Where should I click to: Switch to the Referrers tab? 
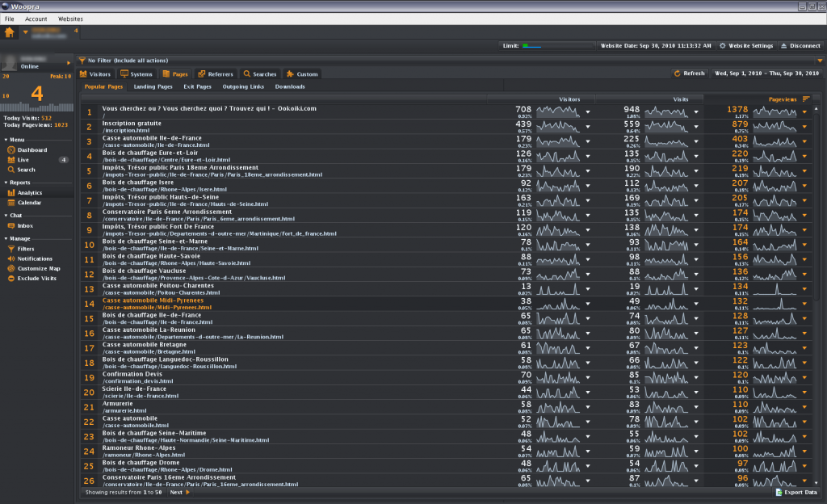(x=215, y=73)
